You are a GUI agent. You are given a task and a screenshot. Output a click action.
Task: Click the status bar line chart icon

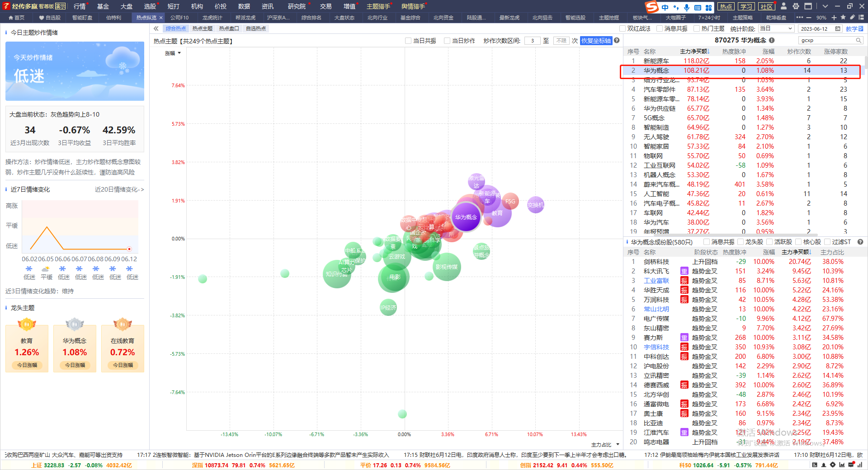(842, 465)
